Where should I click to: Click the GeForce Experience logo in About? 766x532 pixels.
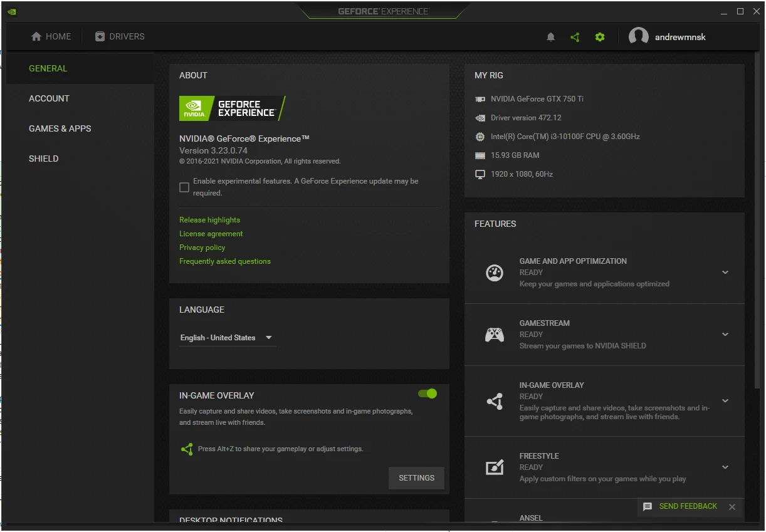click(233, 108)
